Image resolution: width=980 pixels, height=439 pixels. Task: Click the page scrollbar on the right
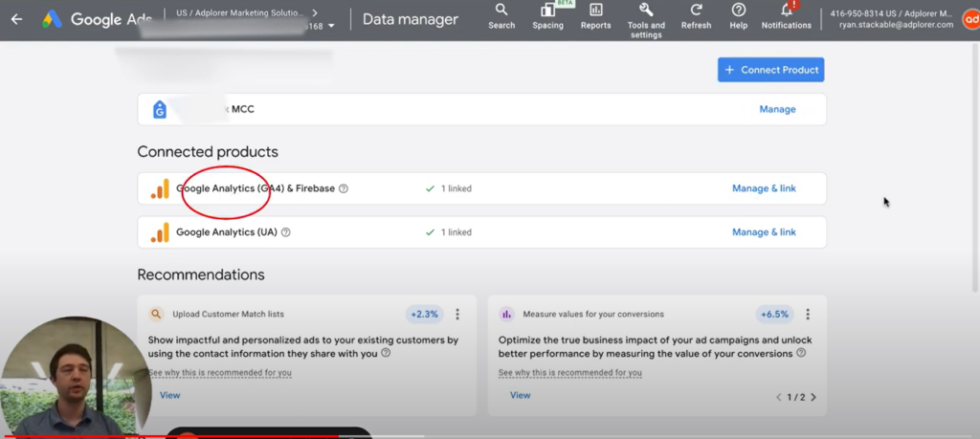975,166
